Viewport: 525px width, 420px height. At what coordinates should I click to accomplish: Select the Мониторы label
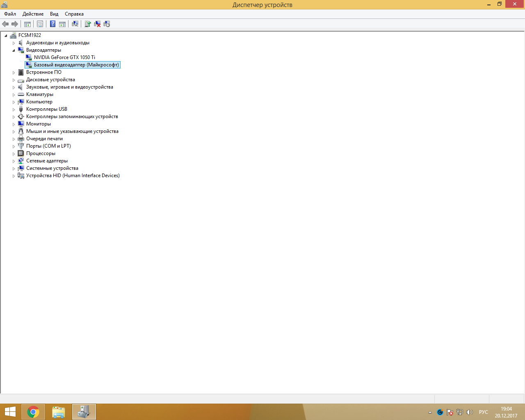(x=39, y=124)
